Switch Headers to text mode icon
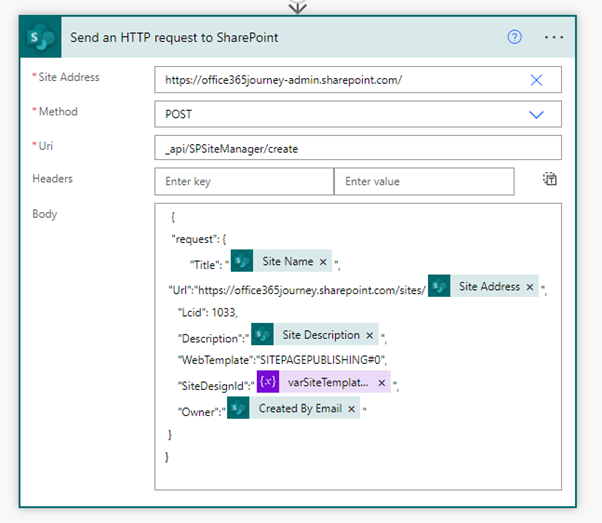The image size is (602, 523). pos(549,179)
